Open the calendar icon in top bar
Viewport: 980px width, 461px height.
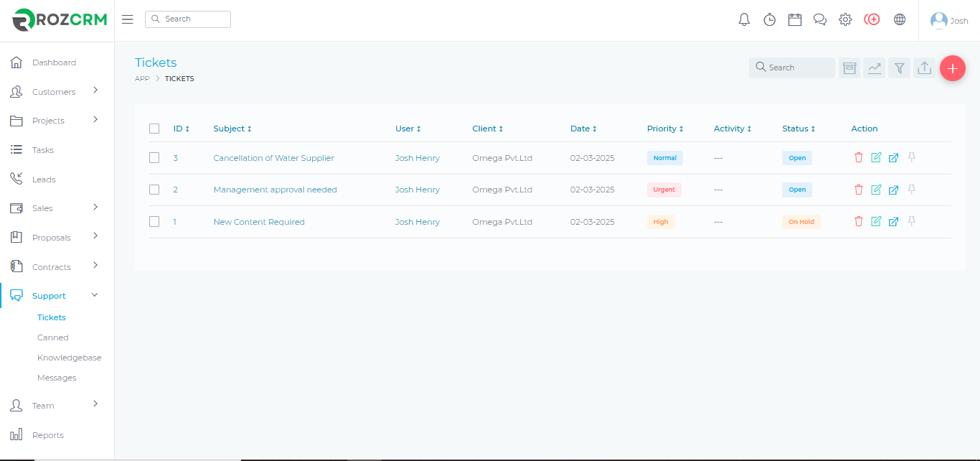coord(794,20)
